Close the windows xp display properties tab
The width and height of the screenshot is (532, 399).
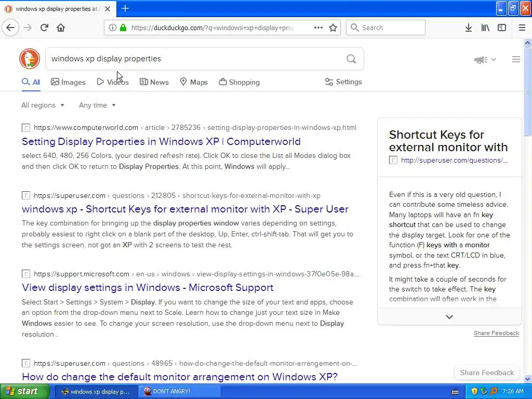click(108, 9)
